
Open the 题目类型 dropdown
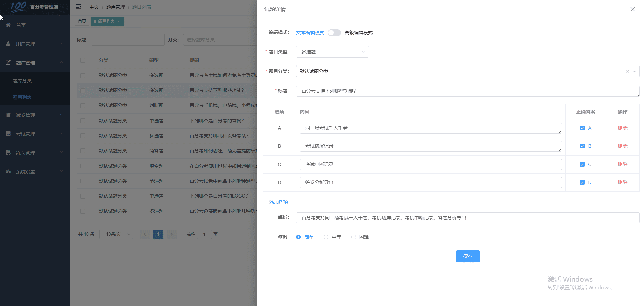pyautogui.click(x=332, y=51)
